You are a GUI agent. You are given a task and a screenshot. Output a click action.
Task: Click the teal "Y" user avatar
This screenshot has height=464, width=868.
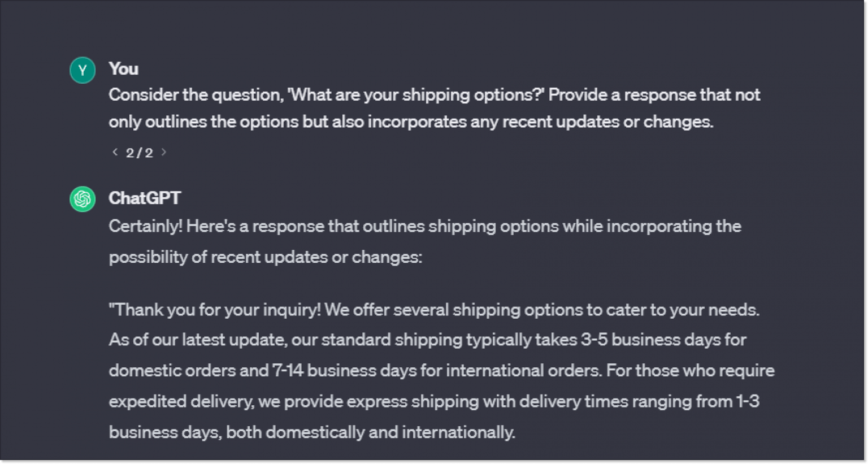point(83,70)
